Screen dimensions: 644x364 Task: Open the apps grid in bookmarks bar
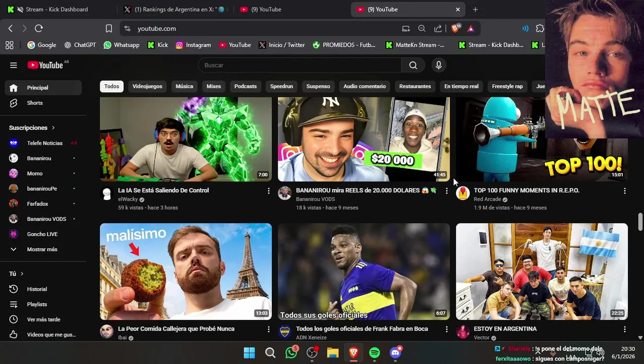click(9, 45)
